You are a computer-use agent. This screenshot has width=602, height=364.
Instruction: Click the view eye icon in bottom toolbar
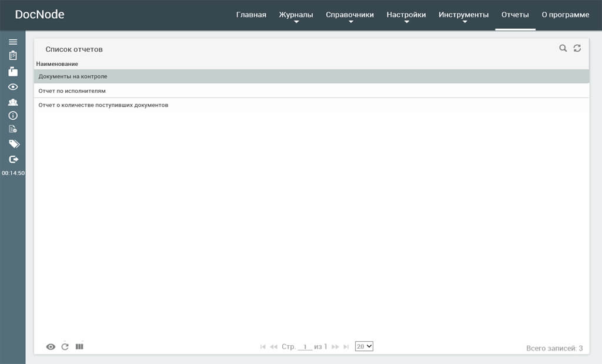pos(51,347)
